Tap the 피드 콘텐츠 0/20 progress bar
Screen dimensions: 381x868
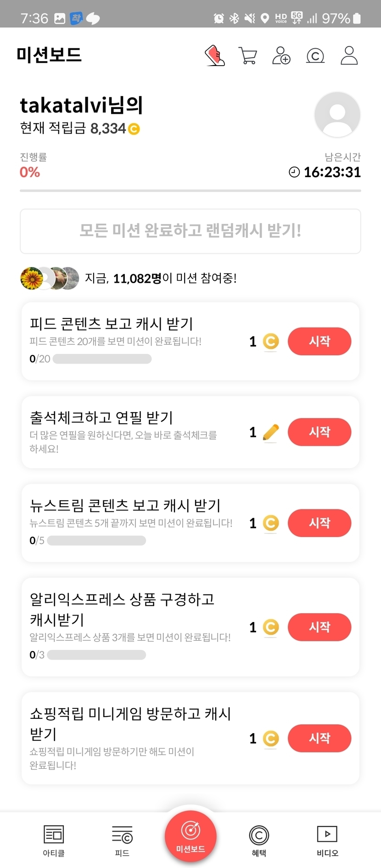102,359
